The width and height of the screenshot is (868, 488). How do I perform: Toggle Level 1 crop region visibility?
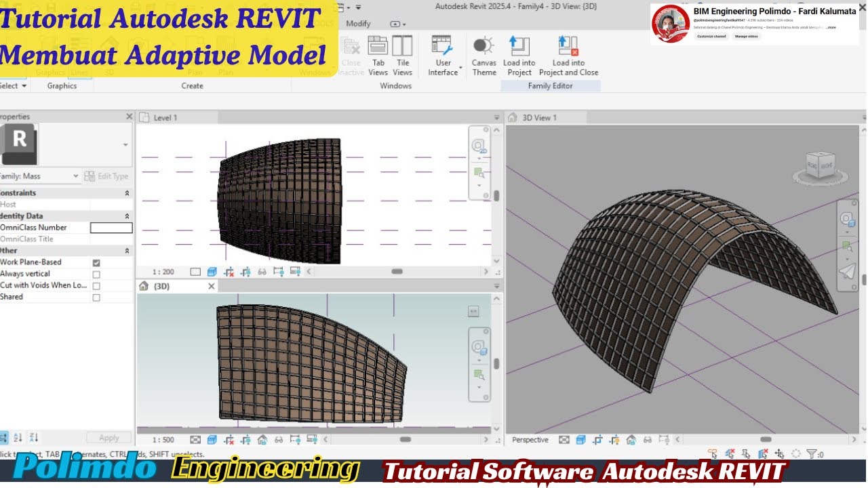[245, 272]
